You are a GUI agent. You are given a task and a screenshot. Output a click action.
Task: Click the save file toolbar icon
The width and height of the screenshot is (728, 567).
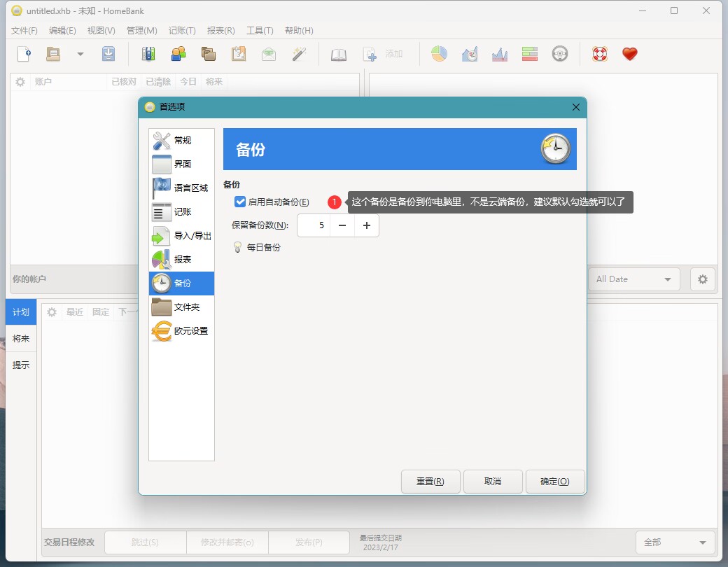(108, 54)
